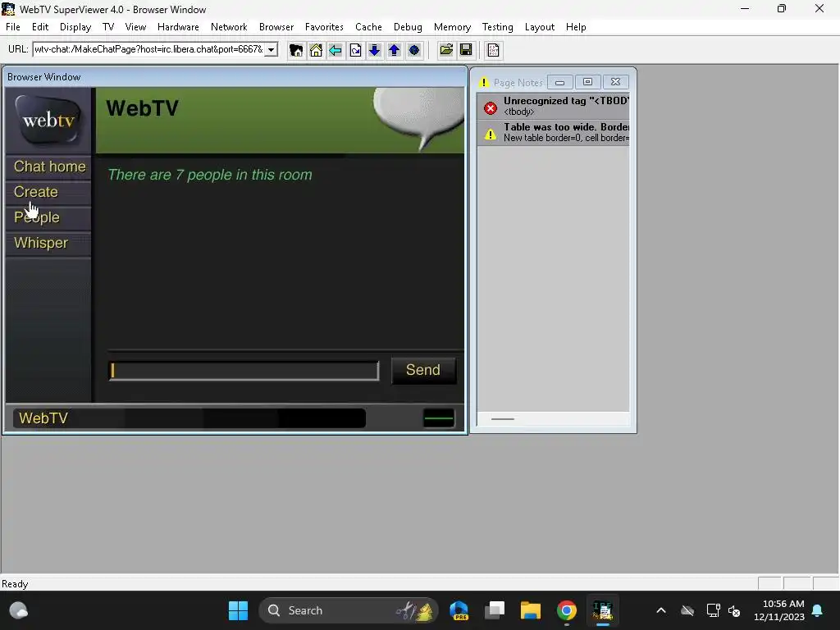The image size is (840, 630).
Task: Open the Favorites menu
Action: coord(324,27)
